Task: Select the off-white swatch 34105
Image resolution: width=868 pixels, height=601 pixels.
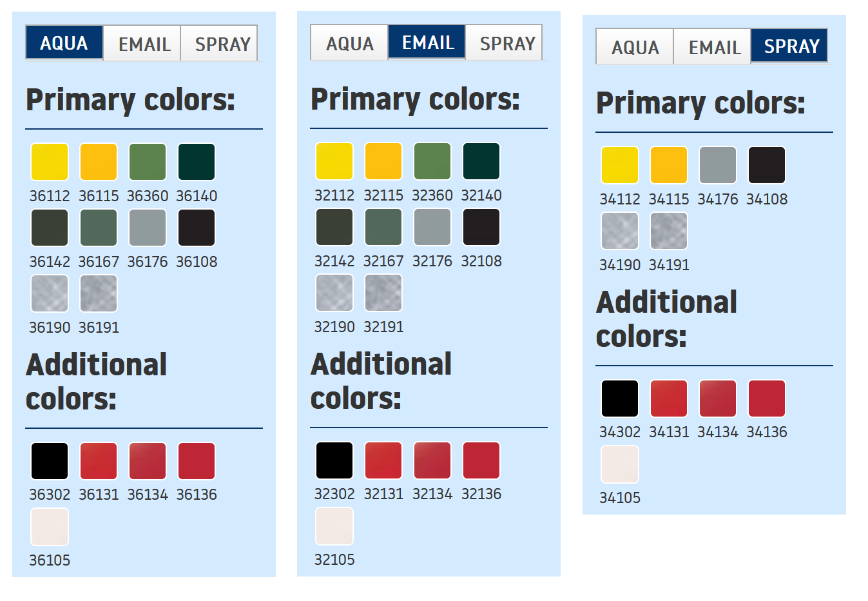Action: [x=620, y=464]
